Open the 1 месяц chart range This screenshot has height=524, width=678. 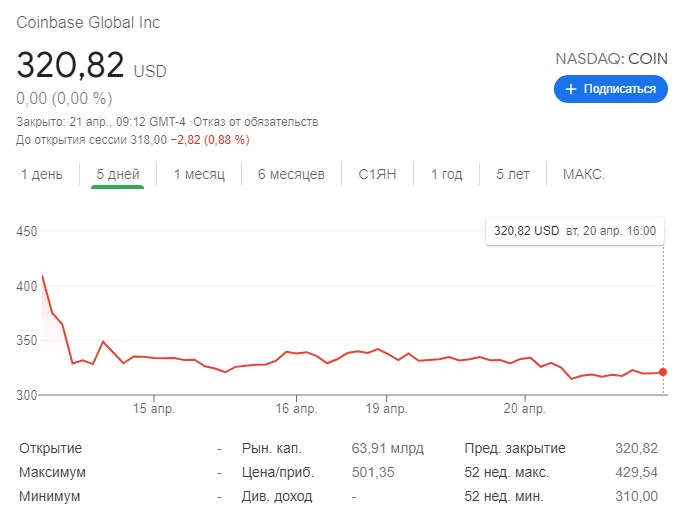[x=199, y=174]
